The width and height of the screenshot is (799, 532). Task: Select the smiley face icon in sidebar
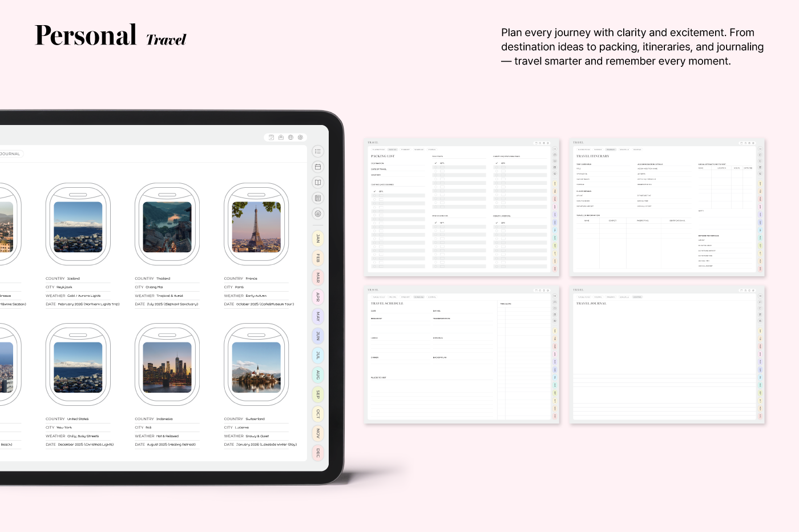318,213
